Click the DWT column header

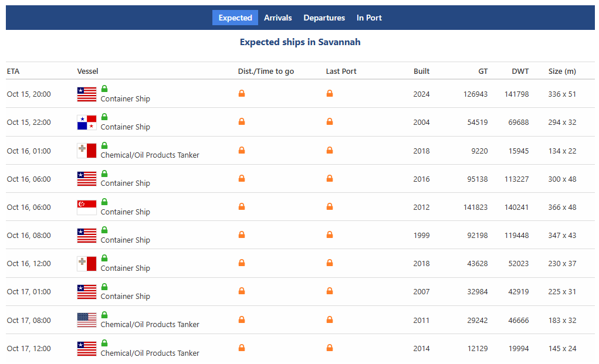tap(520, 72)
